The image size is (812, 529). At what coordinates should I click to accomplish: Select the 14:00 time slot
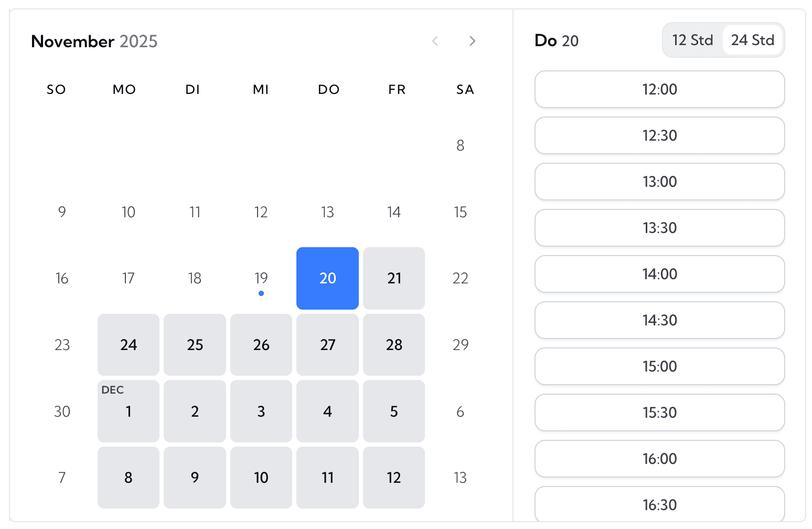tap(659, 274)
